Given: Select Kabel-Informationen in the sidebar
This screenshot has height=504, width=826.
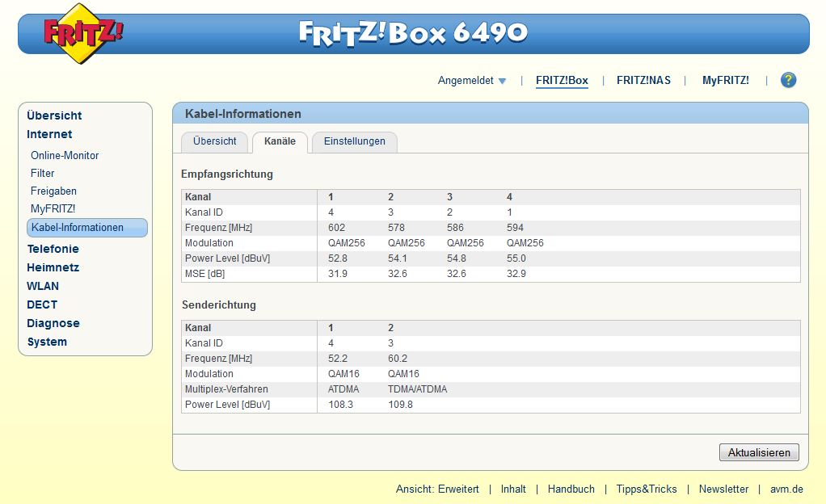Looking at the screenshot, I should click(x=87, y=228).
